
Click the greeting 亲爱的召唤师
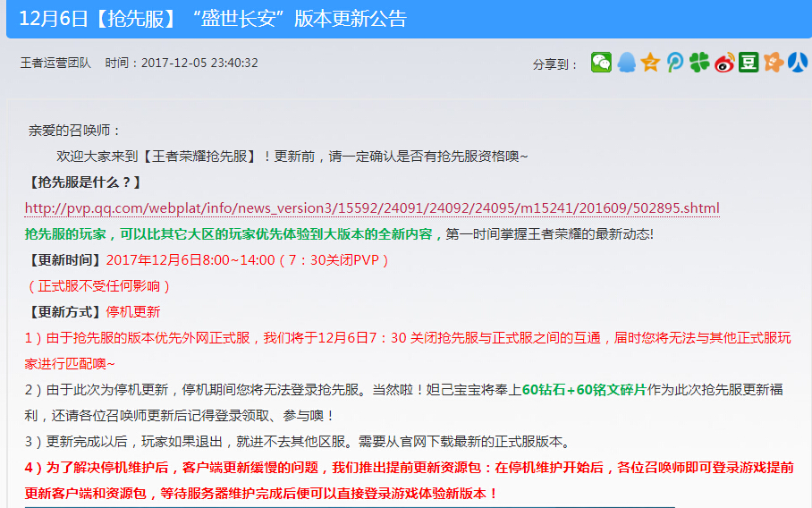coord(74,131)
